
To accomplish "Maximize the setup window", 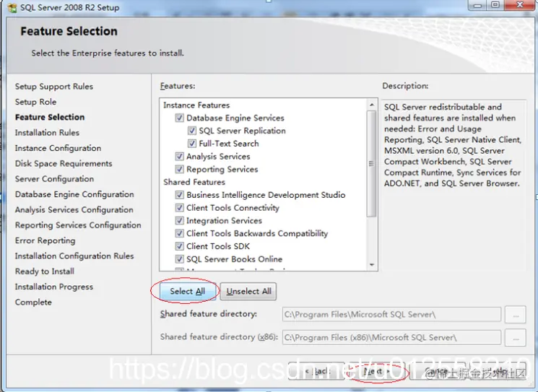I will 495,5.
